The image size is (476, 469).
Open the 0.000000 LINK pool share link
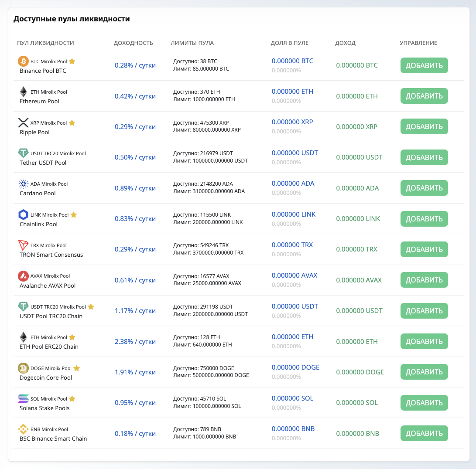click(293, 214)
